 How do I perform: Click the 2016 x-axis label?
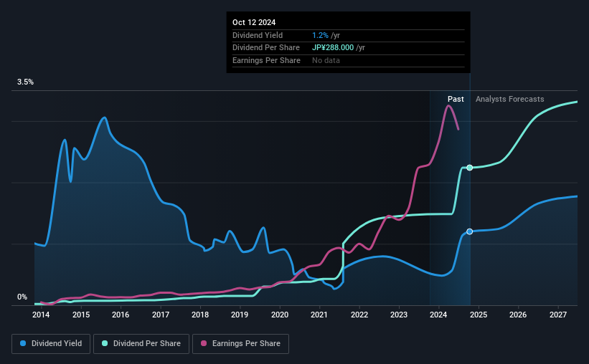tap(121, 315)
